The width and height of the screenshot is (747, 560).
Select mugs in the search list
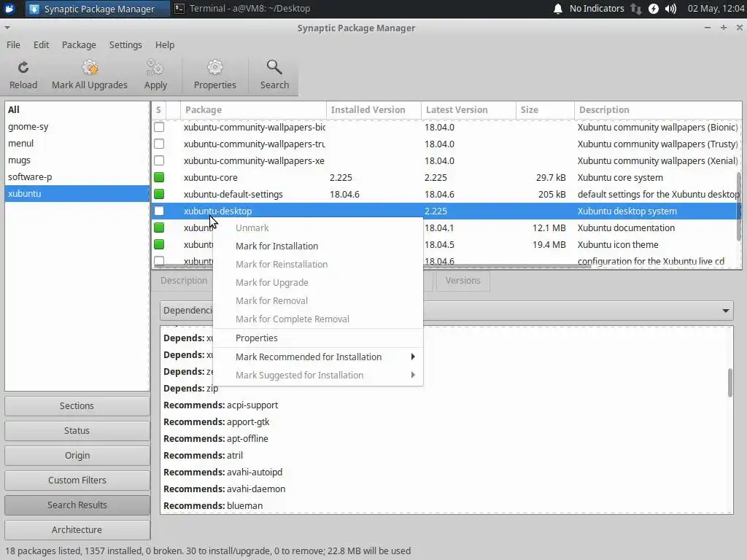[77, 160]
